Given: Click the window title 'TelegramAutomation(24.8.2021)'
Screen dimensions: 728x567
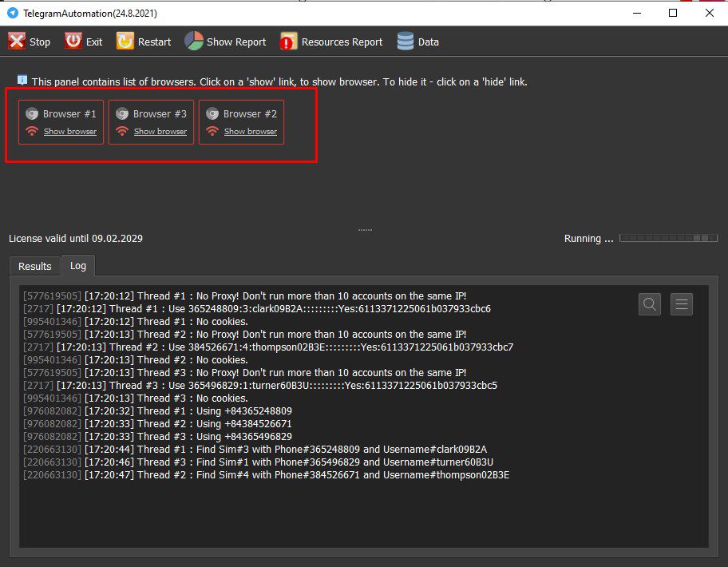Looking at the screenshot, I should point(90,14).
